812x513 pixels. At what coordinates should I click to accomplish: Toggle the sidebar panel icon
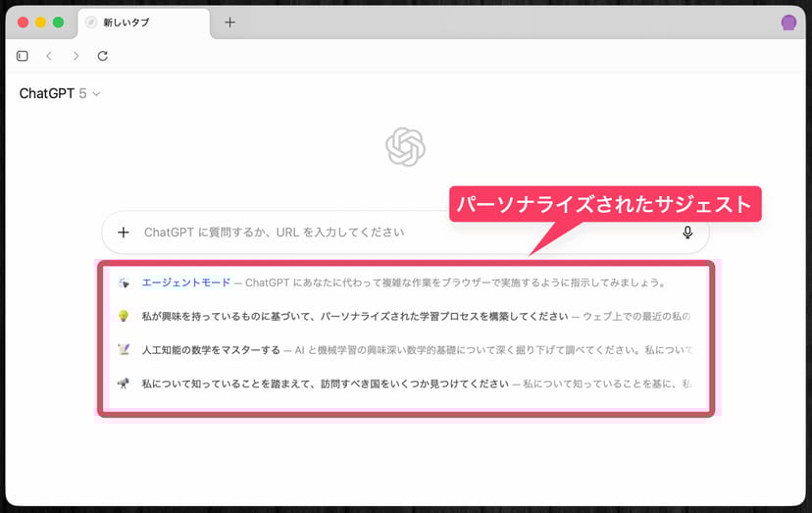coord(23,56)
